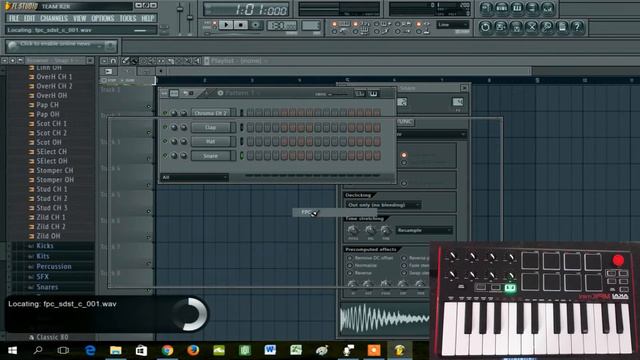
Task: Click the render/export toolbar icon
Action: [516, 27]
